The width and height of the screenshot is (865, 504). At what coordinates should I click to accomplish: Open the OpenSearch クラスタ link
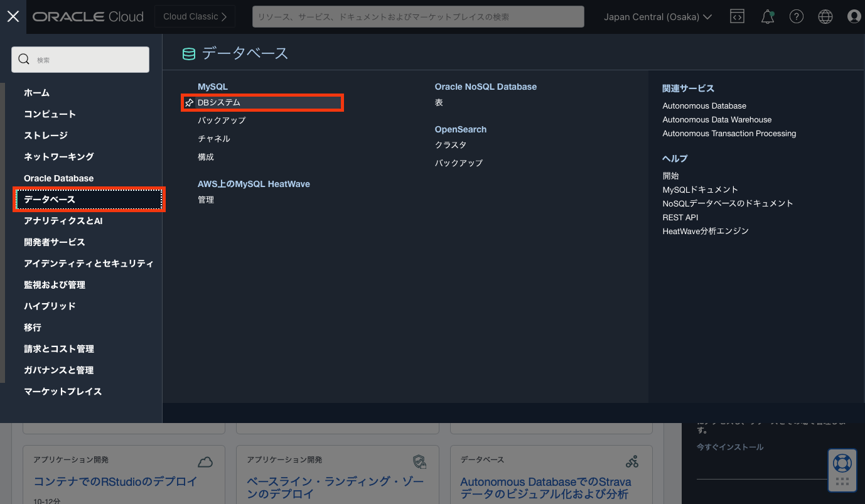[x=451, y=145]
